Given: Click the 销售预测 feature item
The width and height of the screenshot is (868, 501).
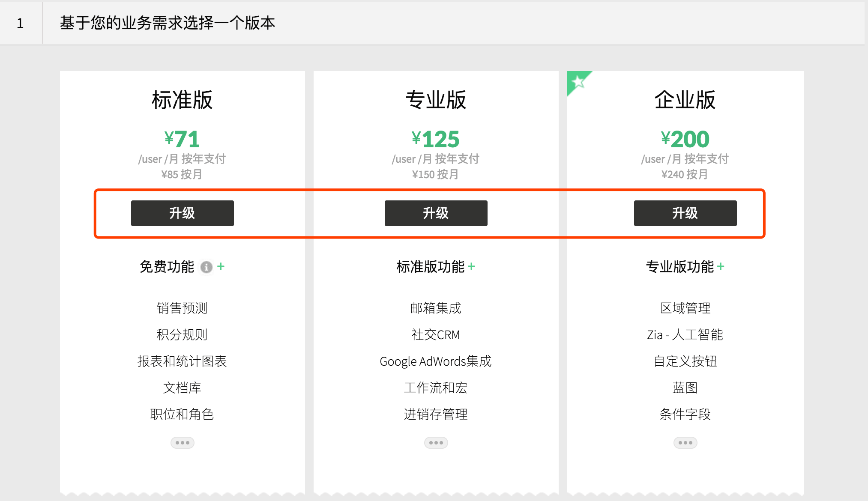Looking at the screenshot, I should pyautogui.click(x=182, y=308).
